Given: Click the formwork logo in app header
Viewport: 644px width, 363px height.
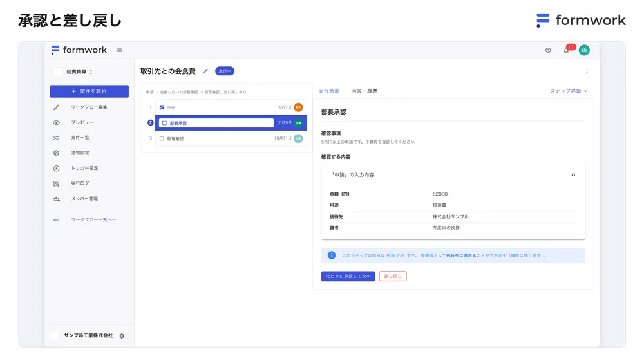Looking at the screenshot, I should point(79,50).
